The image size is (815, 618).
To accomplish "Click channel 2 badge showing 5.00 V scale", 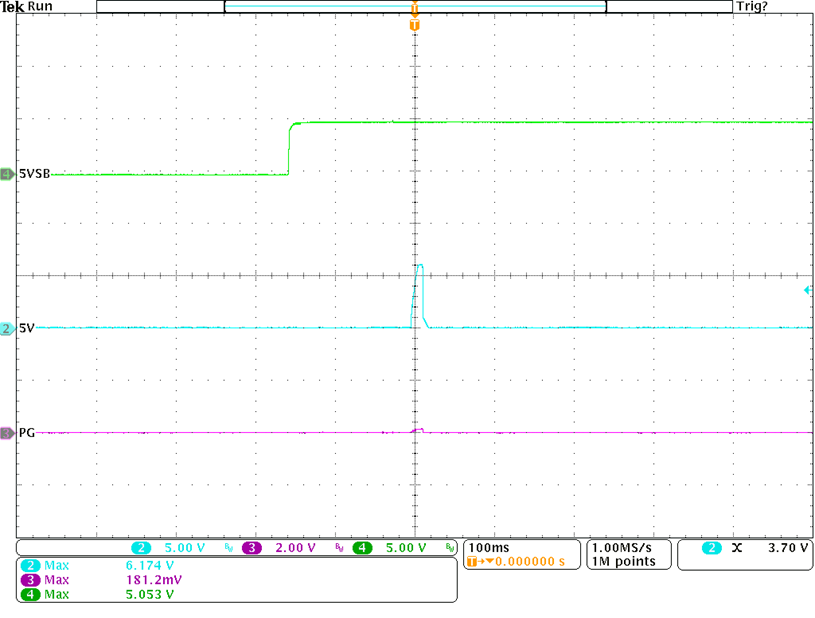I will [141, 548].
